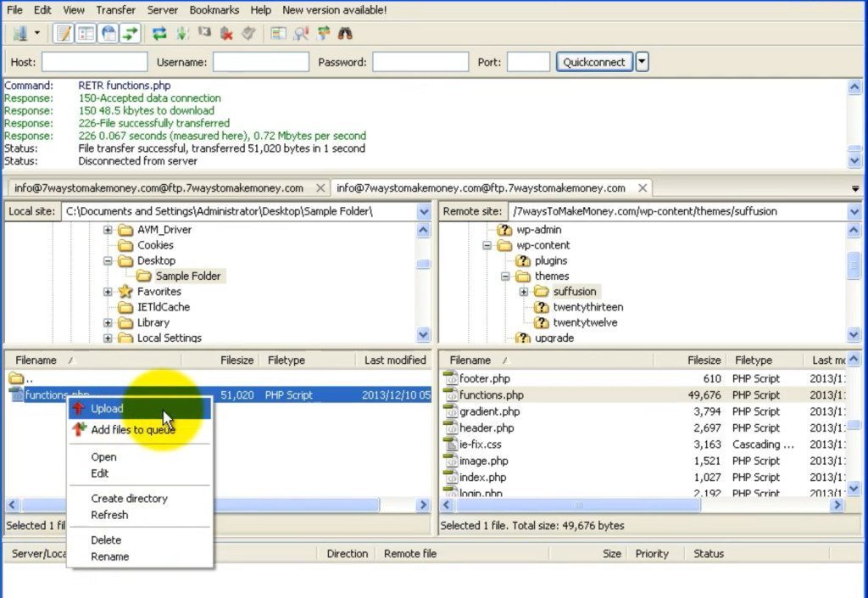Click the reconnect to server icon
The height and width of the screenshot is (598, 868).
pyautogui.click(x=248, y=34)
